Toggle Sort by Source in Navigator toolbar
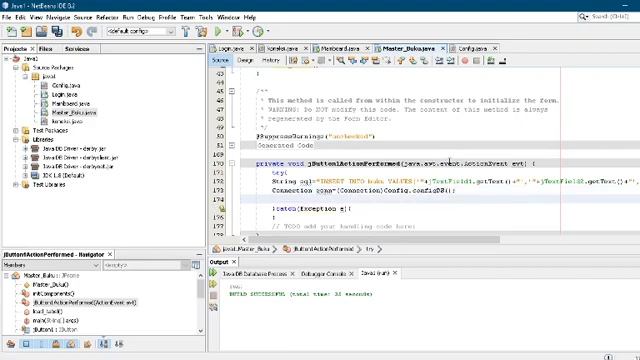The height and width of the screenshot is (360, 640). (119, 344)
